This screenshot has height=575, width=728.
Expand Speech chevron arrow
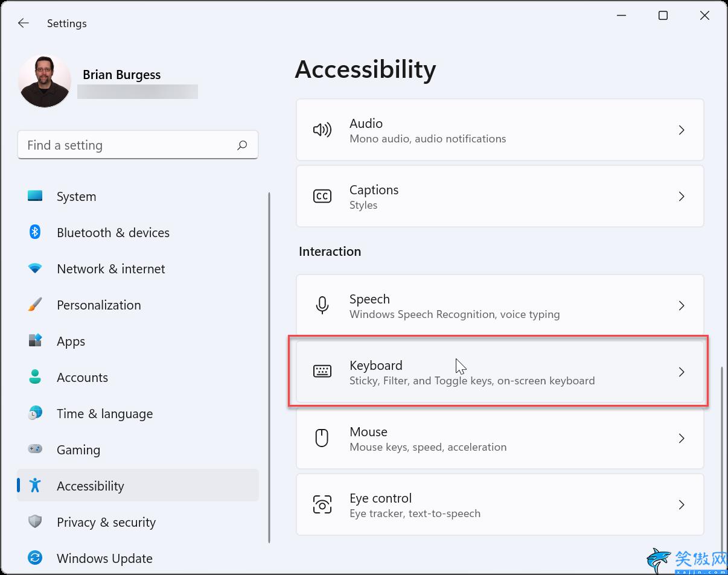pos(682,305)
